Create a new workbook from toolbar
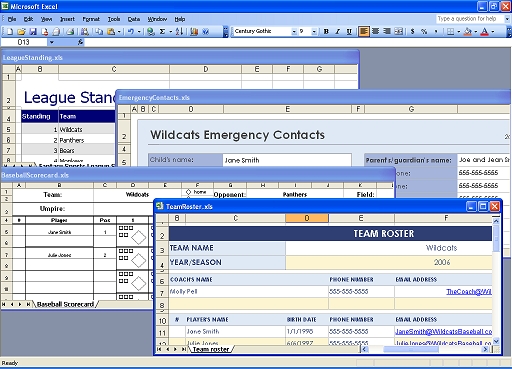Image resolution: width=512 pixels, height=369 pixels. pos(10,31)
